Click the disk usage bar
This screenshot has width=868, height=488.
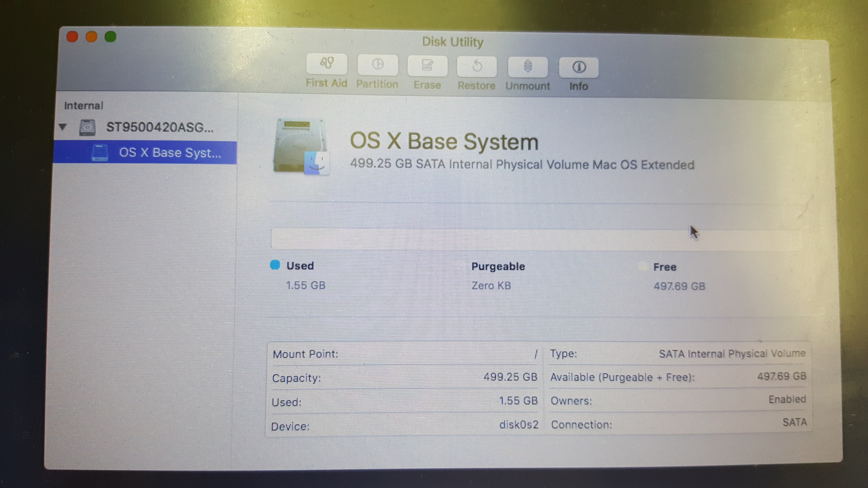point(537,239)
